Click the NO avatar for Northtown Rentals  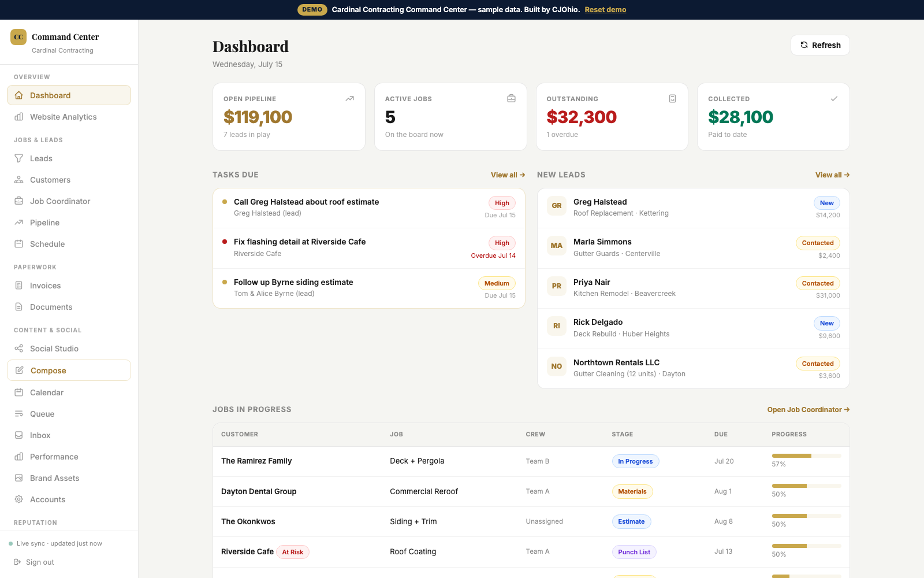click(557, 366)
